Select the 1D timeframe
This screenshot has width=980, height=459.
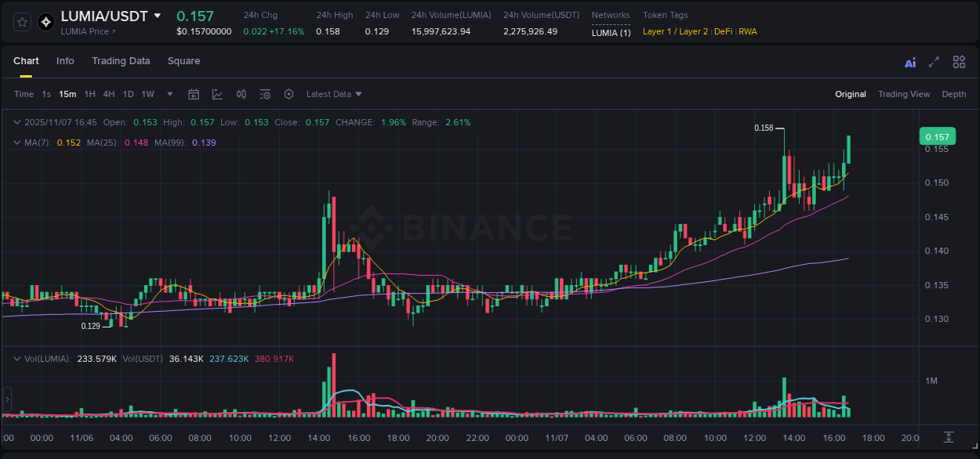click(128, 94)
